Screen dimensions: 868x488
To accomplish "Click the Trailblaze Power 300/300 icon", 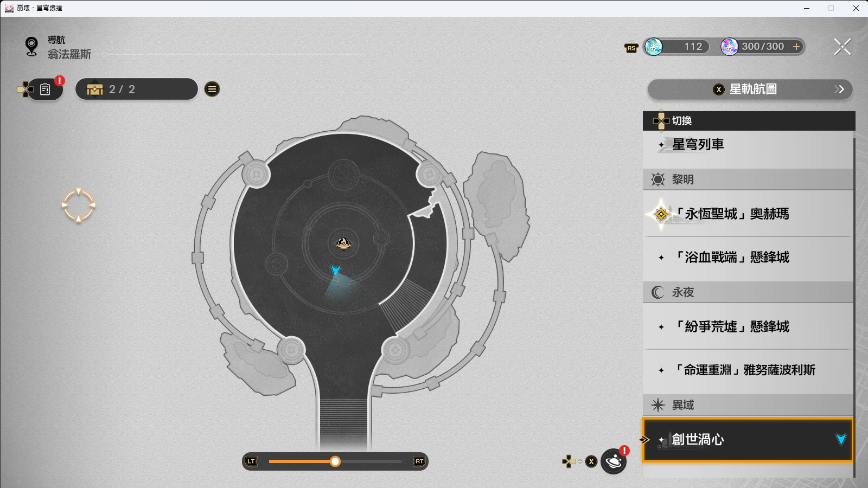I will pos(729,47).
